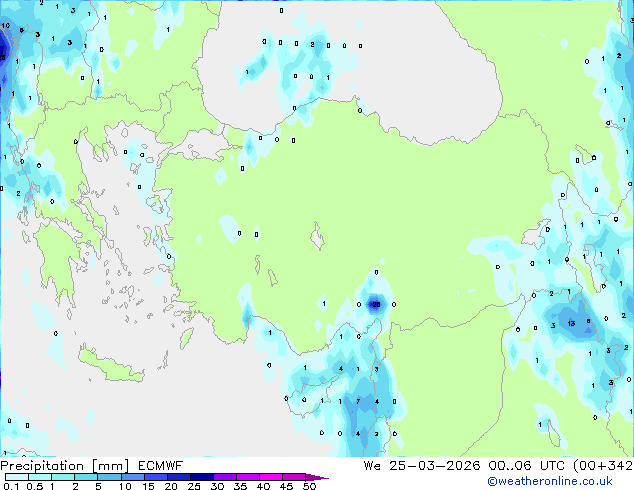This screenshot has width=634, height=490.
Task: Select the 15–20 mm legend color swatch
Action: [155, 477]
